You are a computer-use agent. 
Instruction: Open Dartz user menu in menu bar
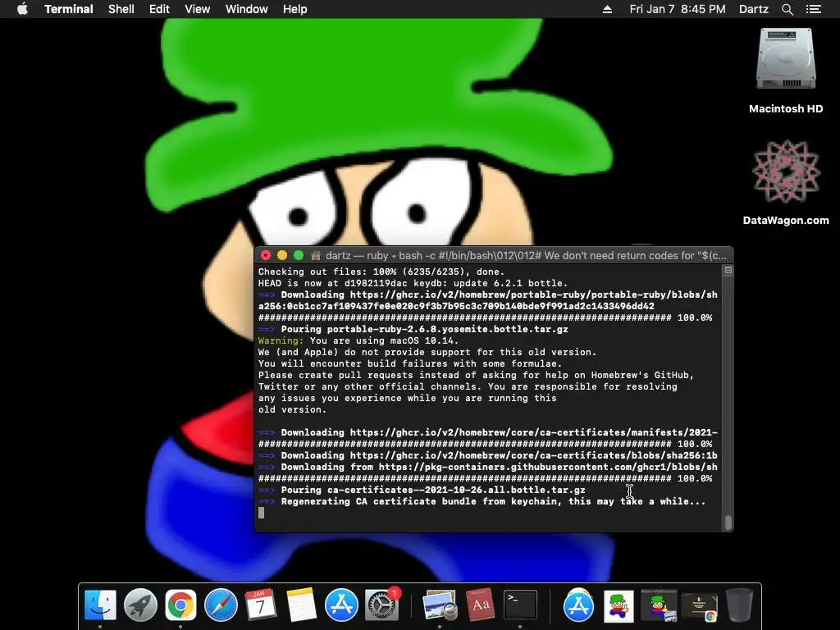pyautogui.click(x=753, y=9)
